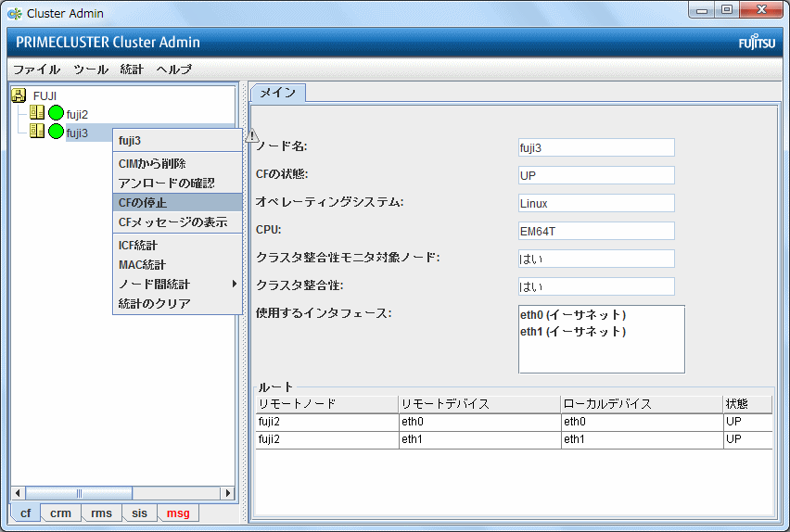Click the リモートノード column header

point(327,404)
